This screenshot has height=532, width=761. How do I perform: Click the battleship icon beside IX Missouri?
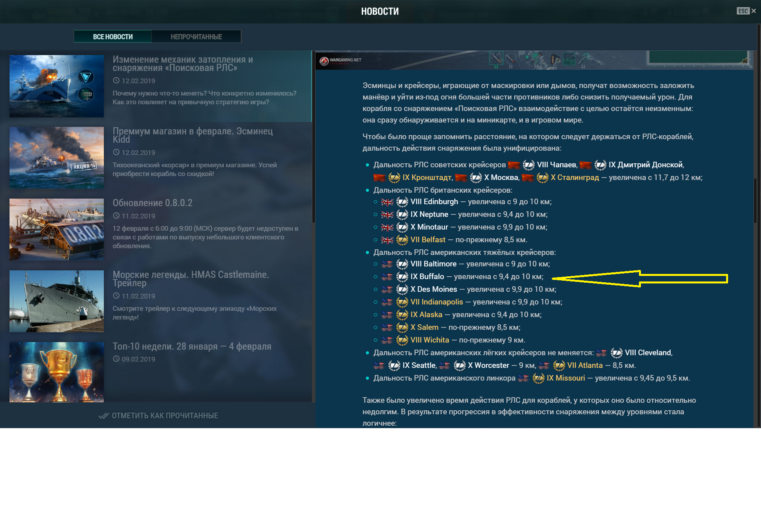(x=538, y=378)
